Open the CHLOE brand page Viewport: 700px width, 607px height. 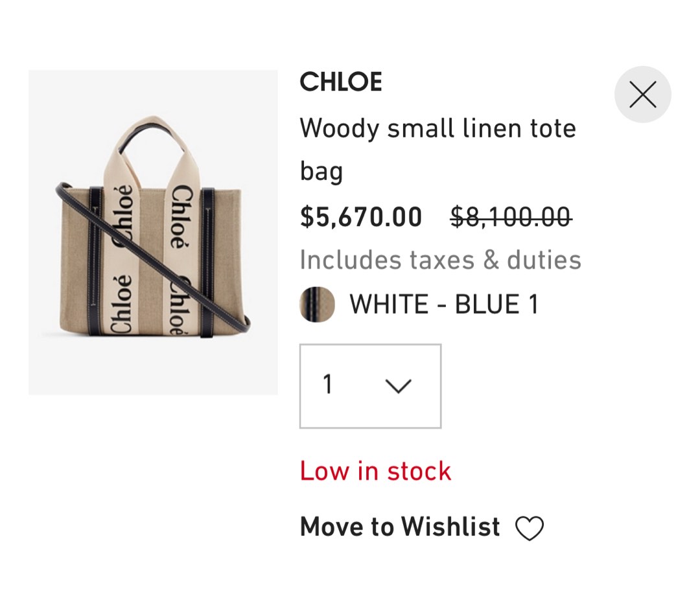[x=342, y=82]
